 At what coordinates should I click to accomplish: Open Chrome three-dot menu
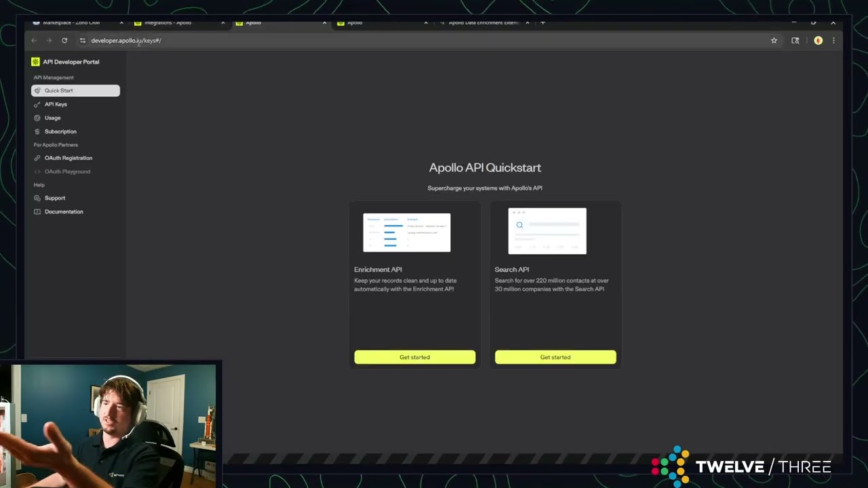coord(833,41)
